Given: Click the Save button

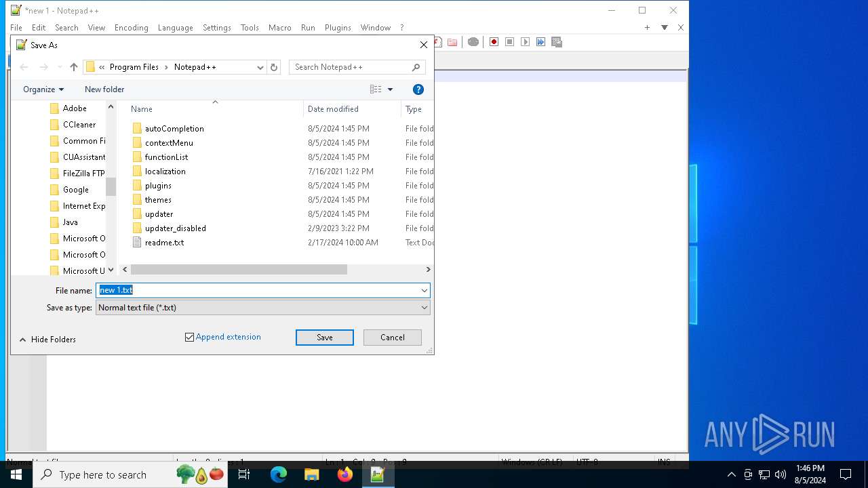Looking at the screenshot, I should tap(325, 338).
